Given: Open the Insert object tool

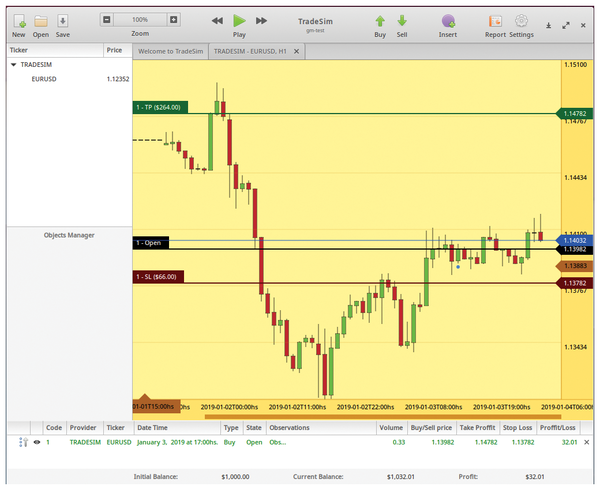Looking at the screenshot, I should tap(448, 26).
